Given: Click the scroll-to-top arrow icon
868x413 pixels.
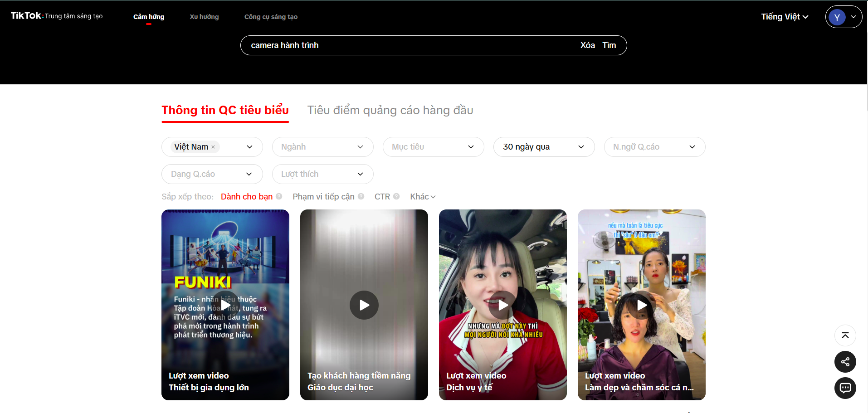Looking at the screenshot, I should click(845, 335).
